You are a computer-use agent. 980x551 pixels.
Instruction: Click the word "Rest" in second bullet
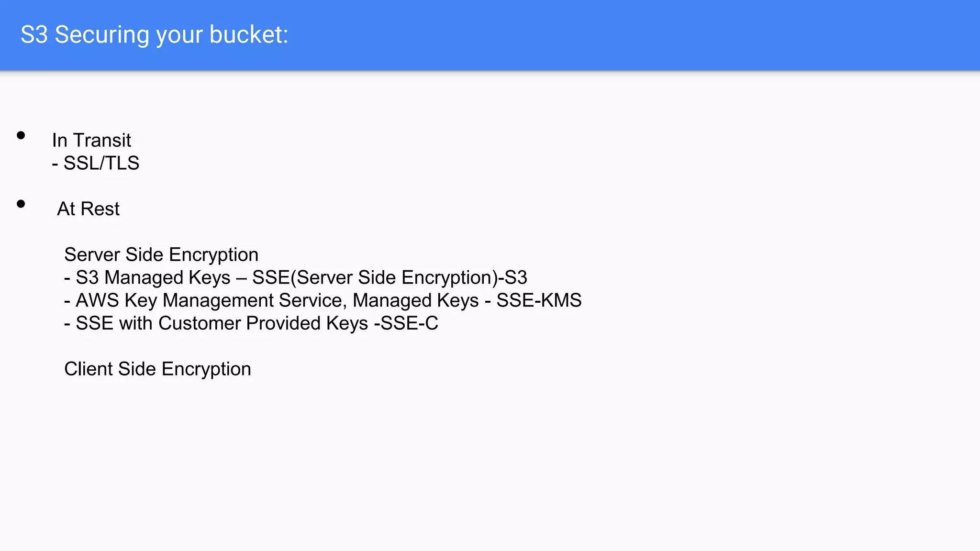point(100,209)
